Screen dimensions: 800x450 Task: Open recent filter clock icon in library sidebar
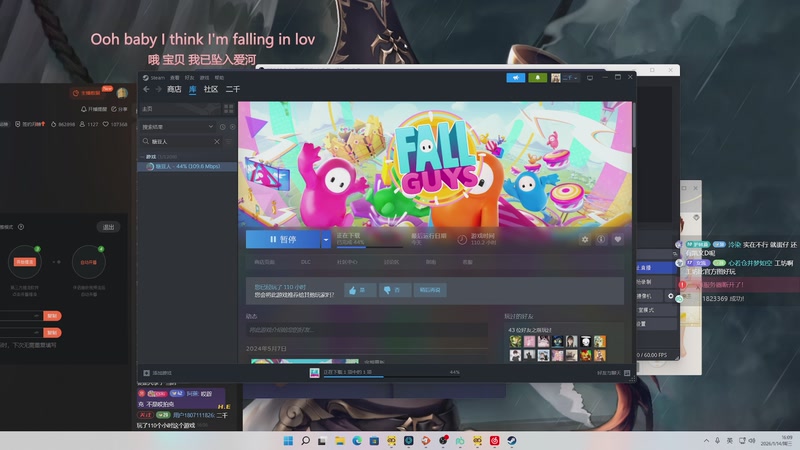tap(222, 127)
